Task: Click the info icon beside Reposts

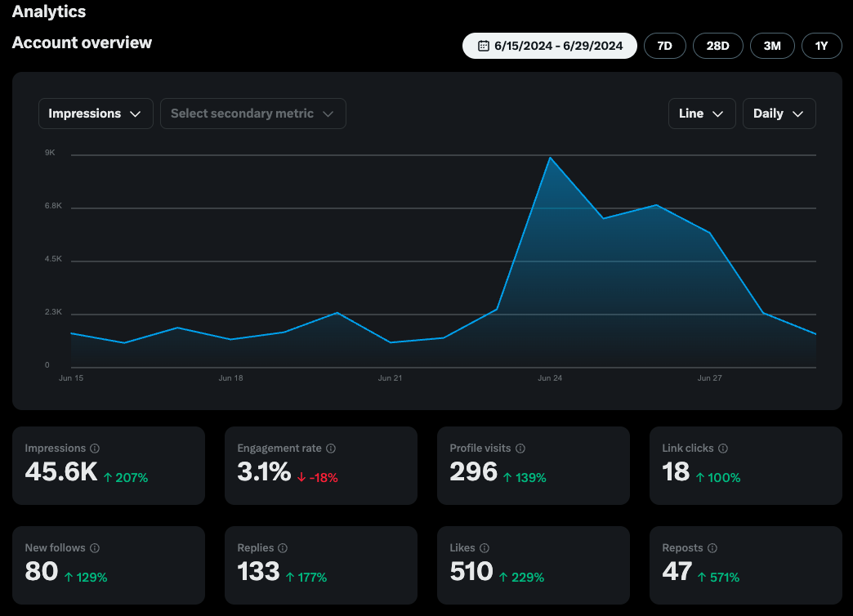Action: 712,548
